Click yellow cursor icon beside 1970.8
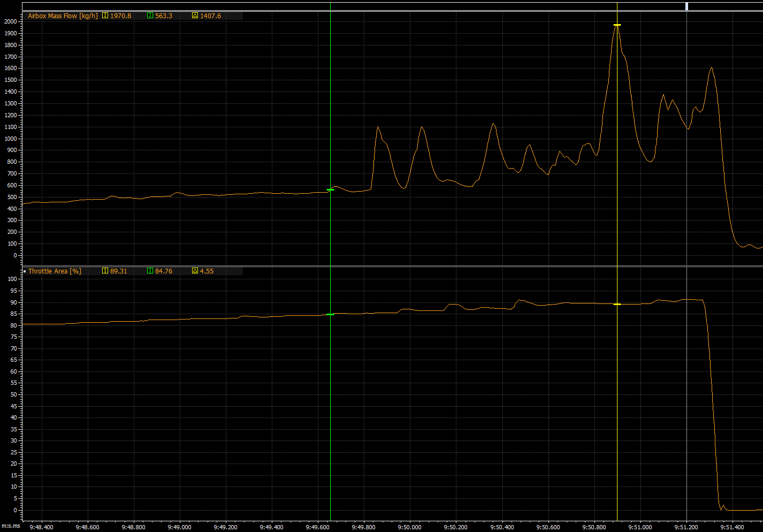 (x=105, y=16)
